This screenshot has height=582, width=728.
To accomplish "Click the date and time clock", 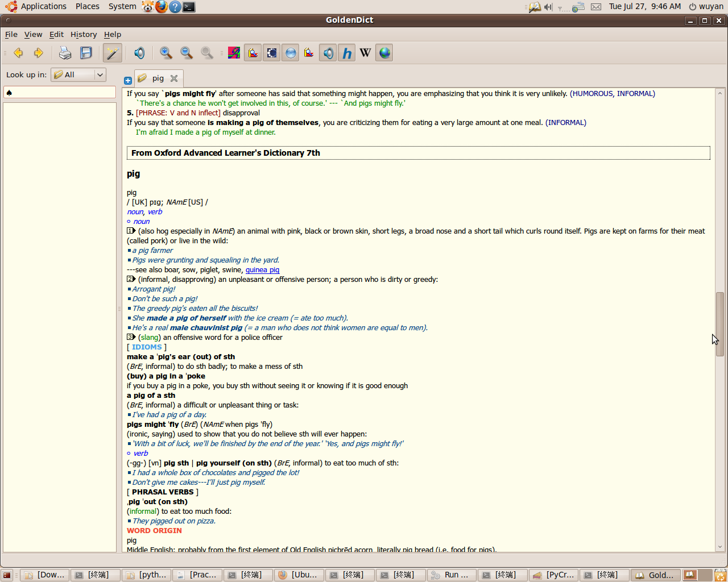I will coord(644,6).
